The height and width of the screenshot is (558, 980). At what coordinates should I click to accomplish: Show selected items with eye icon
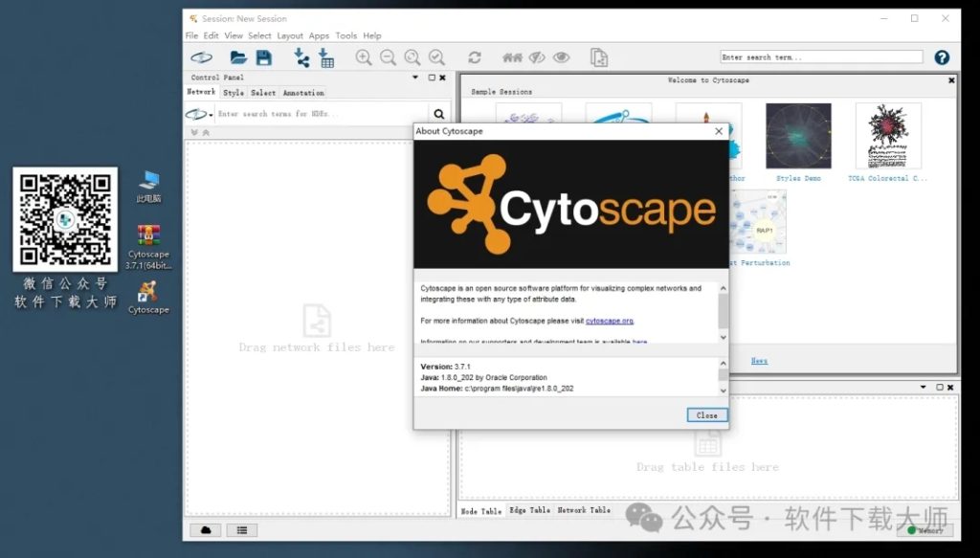click(x=563, y=57)
